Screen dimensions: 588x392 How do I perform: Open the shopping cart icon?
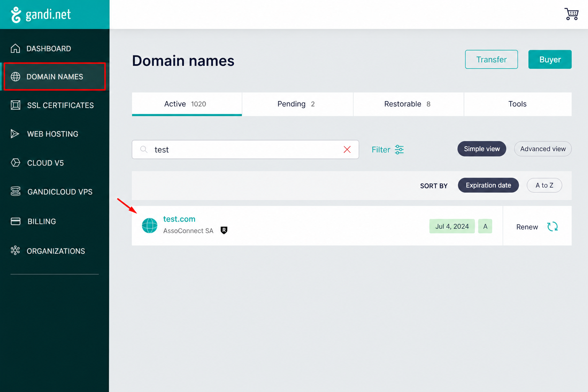[572, 14]
